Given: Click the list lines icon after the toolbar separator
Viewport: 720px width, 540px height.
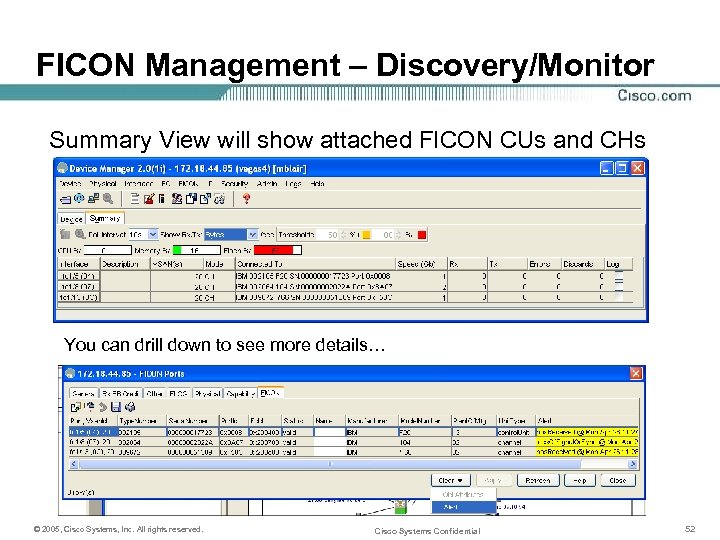Looking at the screenshot, I should pyautogui.click(x=135, y=198).
